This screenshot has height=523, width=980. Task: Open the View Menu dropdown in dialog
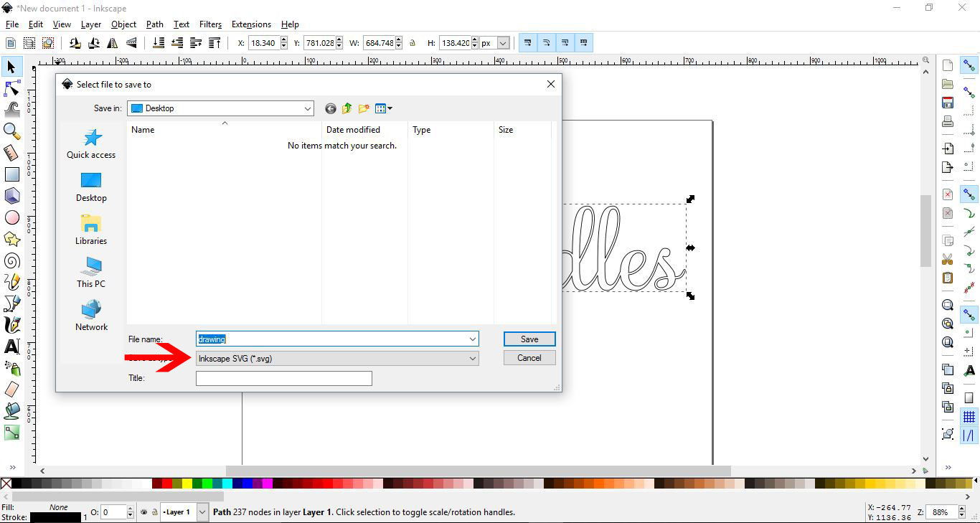tap(384, 108)
